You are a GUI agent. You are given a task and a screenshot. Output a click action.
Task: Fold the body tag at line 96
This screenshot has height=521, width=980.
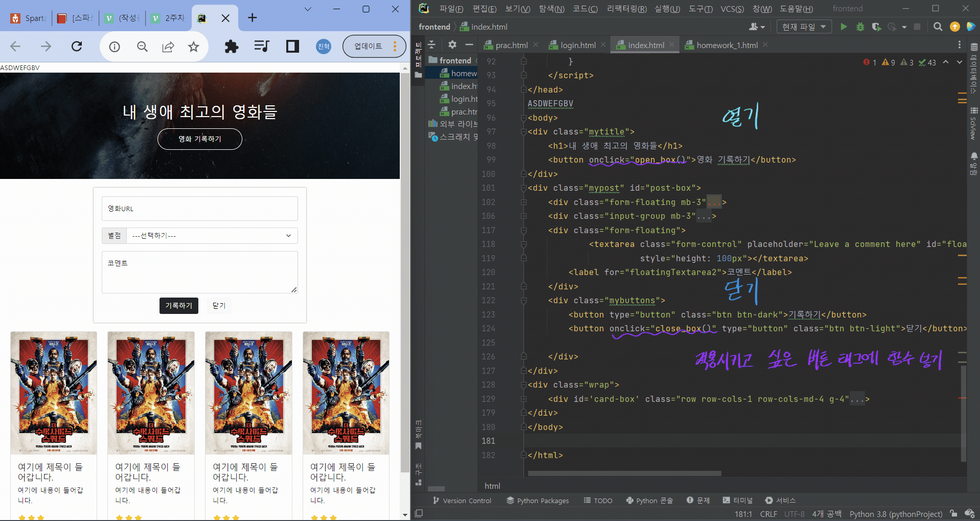click(x=523, y=118)
